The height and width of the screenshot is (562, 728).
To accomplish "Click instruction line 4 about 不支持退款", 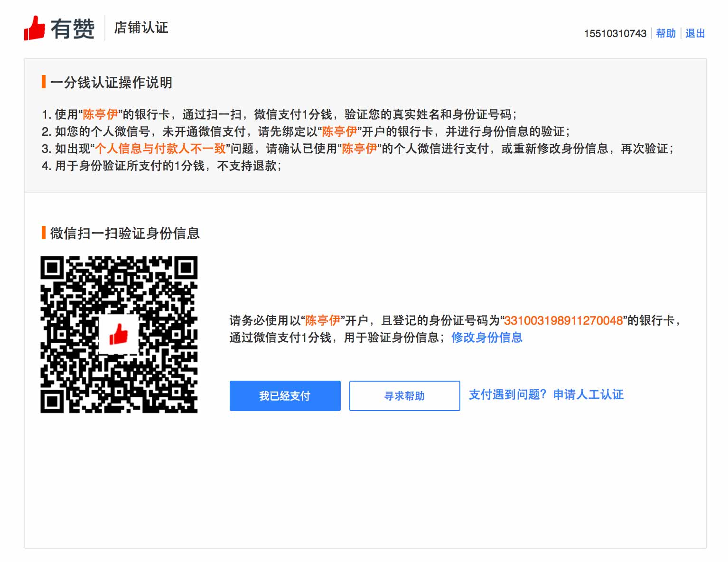I will pyautogui.click(x=161, y=166).
